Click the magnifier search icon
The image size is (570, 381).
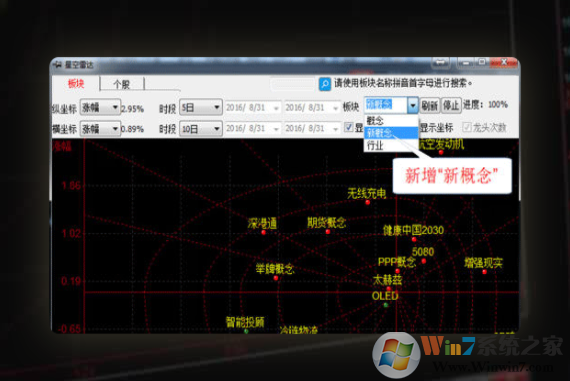pyautogui.click(x=325, y=84)
